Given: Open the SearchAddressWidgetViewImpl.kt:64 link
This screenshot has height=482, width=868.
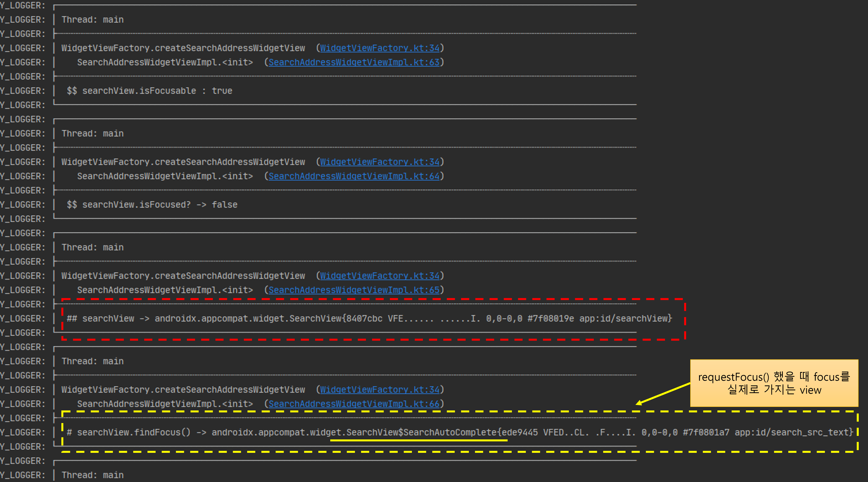Looking at the screenshot, I should (354, 176).
